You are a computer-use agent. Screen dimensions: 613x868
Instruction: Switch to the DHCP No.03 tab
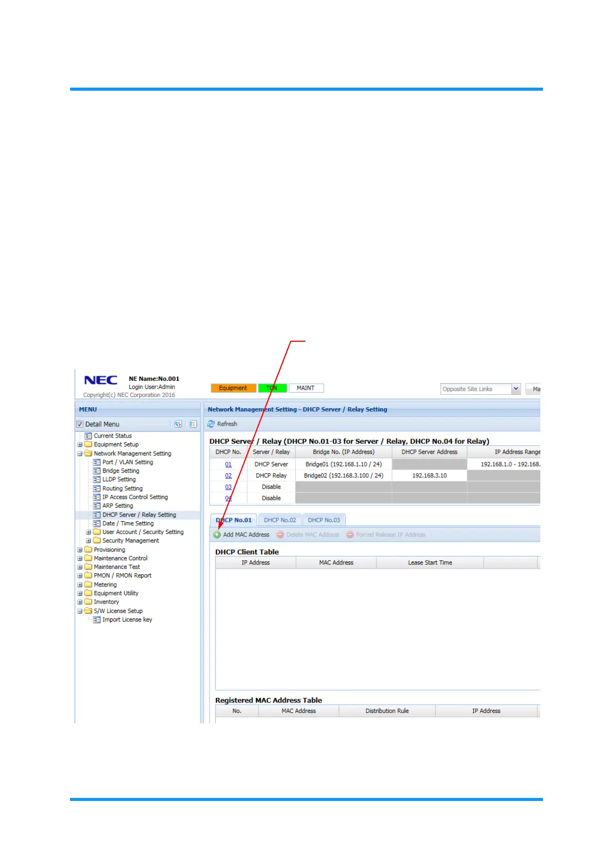coord(324,520)
